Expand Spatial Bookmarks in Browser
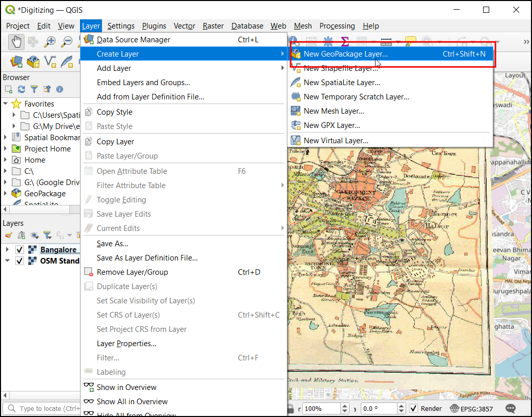 coord(6,138)
